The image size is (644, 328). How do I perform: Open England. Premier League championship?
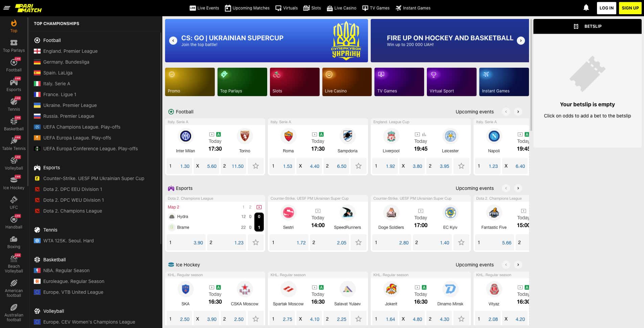click(70, 51)
